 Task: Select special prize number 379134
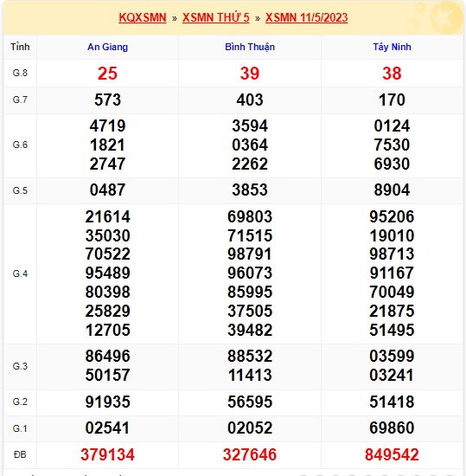click(x=107, y=454)
